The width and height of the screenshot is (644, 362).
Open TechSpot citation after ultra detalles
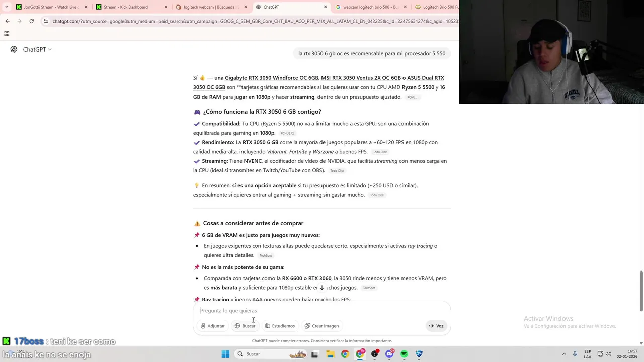pos(266,256)
